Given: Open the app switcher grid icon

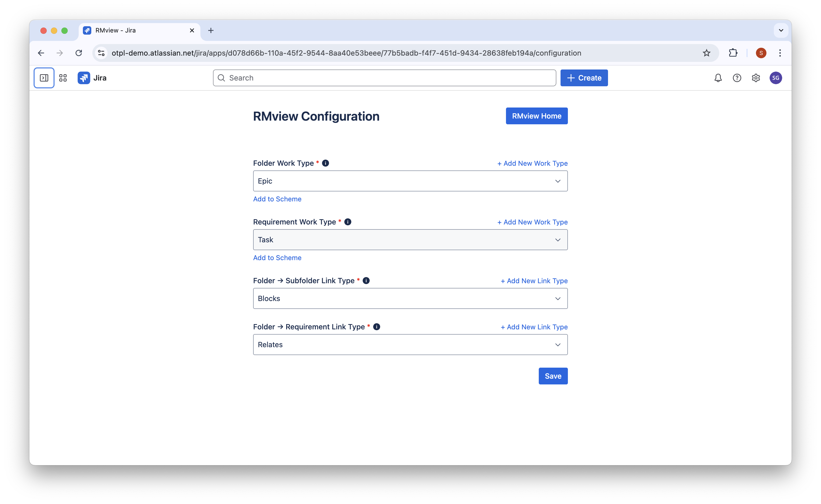Looking at the screenshot, I should 63,78.
